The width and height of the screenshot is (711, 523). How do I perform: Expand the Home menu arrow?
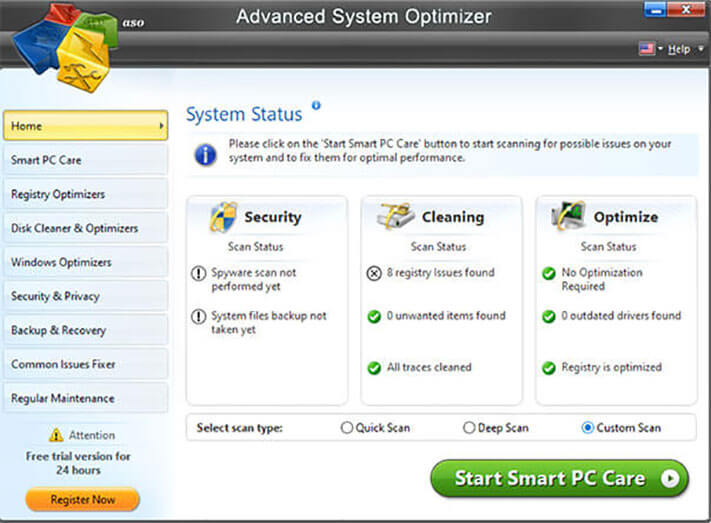(x=161, y=126)
